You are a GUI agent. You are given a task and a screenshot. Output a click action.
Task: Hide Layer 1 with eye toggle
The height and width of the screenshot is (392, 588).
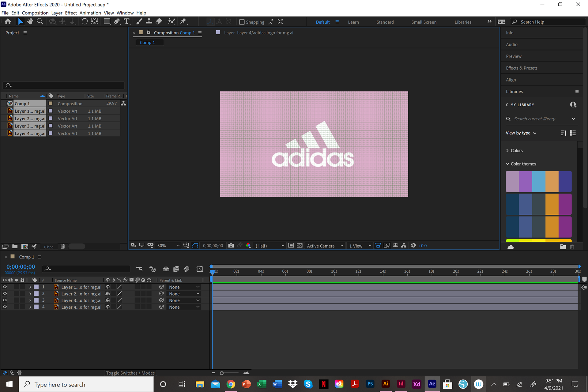click(x=5, y=287)
